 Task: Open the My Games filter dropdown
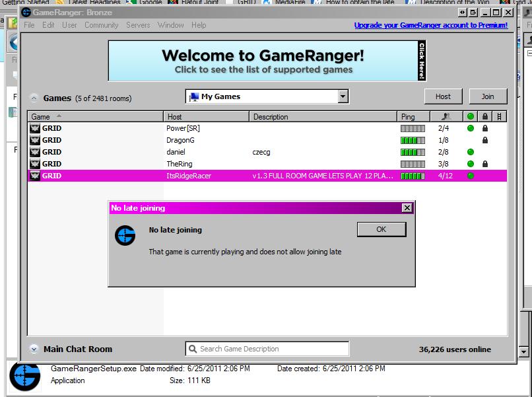(343, 97)
